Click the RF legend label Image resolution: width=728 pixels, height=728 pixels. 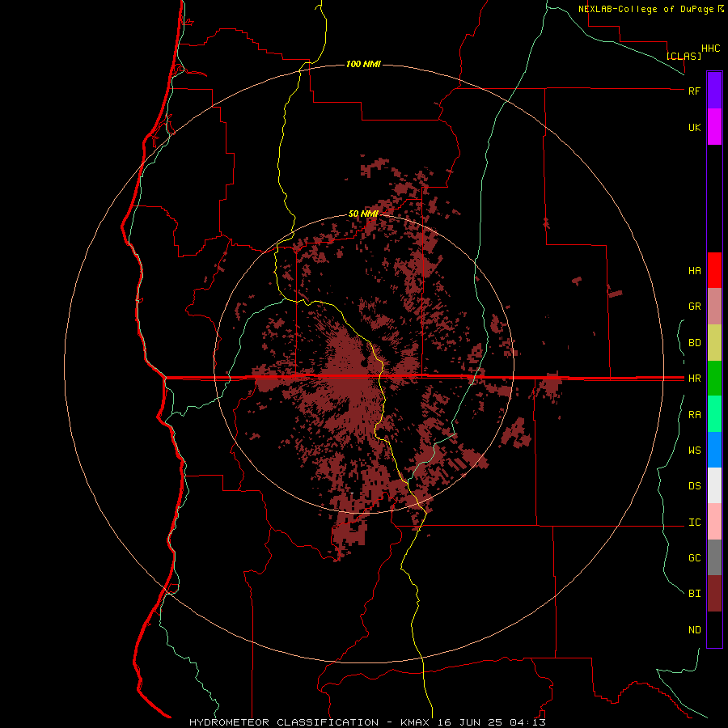pos(694,91)
